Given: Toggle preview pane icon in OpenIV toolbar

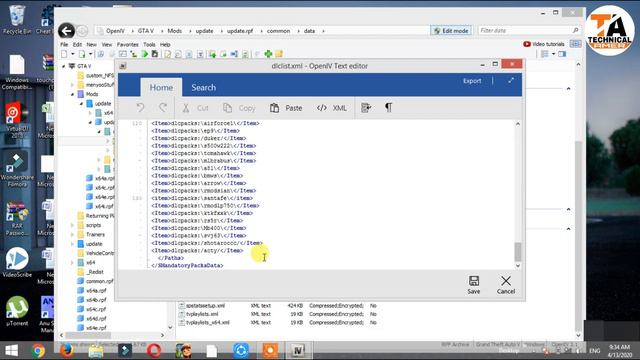Looking at the screenshot, I should pyautogui.click(x=562, y=54).
